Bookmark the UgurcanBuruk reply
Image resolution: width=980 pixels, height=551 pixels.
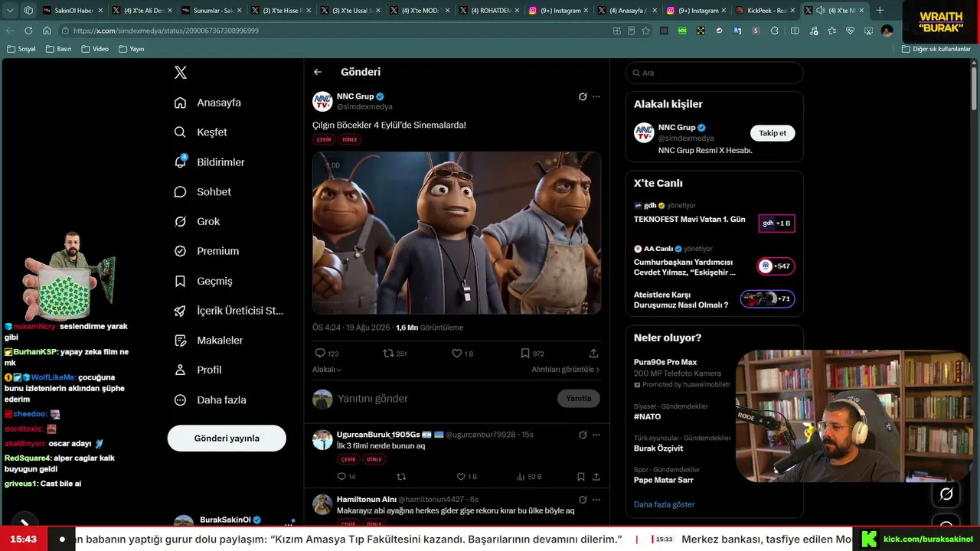pyautogui.click(x=580, y=477)
